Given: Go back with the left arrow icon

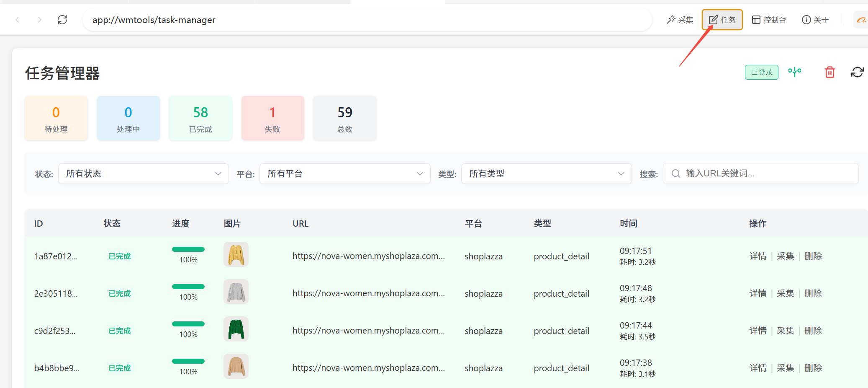Looking at the screenshot, I should pos(18,20).
